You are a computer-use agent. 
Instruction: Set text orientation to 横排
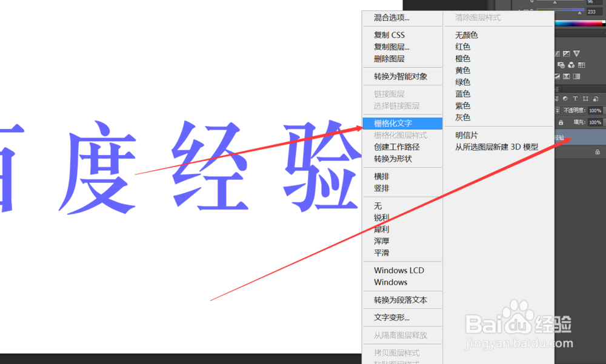click(381, 177)
